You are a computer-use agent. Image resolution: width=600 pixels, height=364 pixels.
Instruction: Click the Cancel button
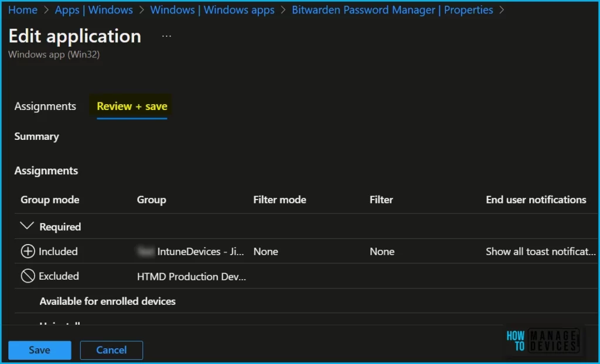click(111, 350)
